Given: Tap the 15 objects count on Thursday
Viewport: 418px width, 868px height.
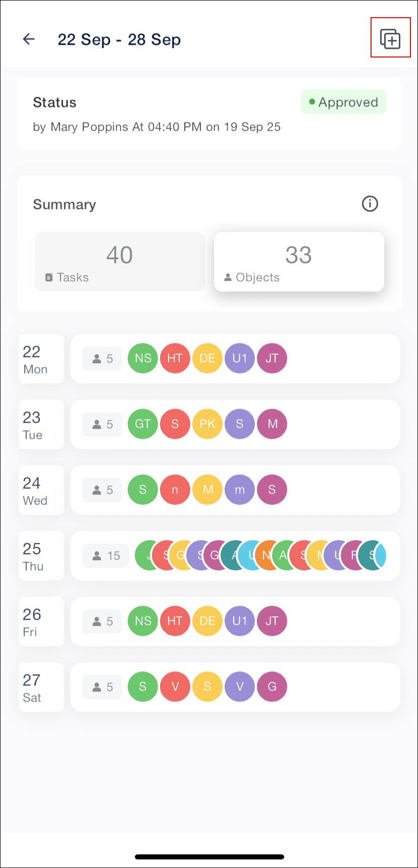Looking at the screenshot, I should (x=106, y=556).
